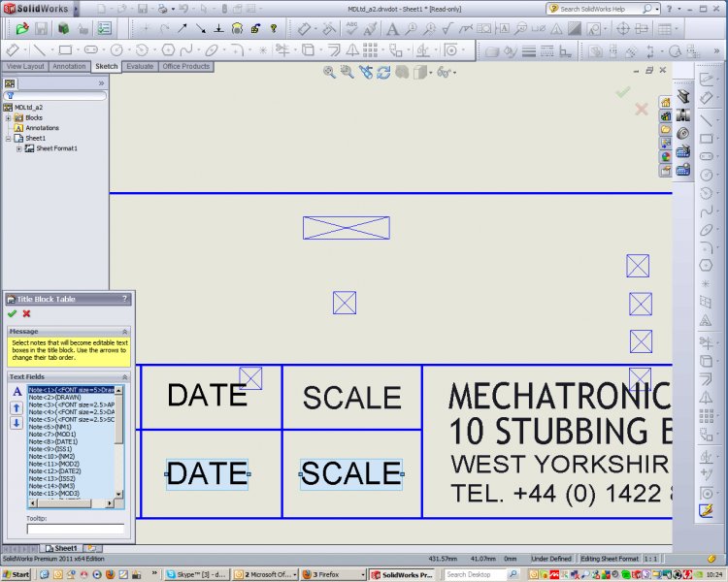Select the Polygon sketch tool
The image size is (728, 582).
168,49
